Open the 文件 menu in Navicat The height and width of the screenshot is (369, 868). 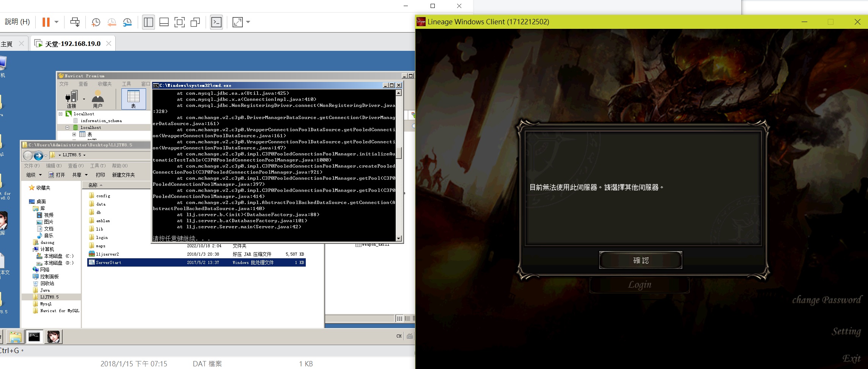coord(64,84)
